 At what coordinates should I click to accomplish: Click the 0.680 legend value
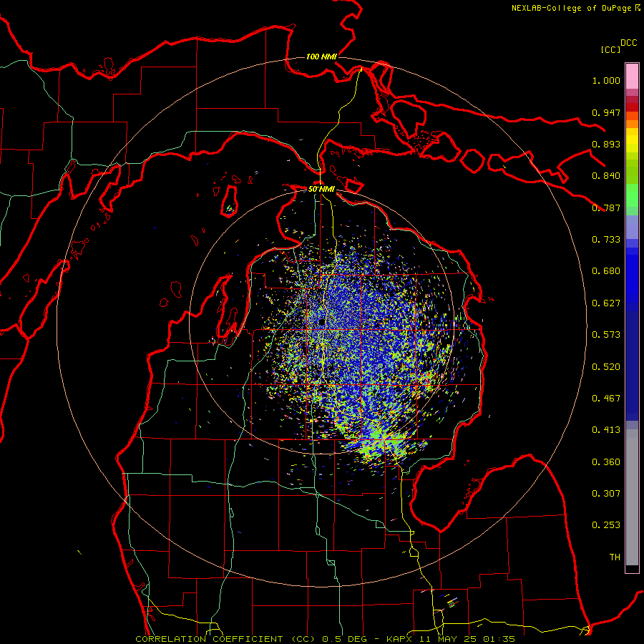click(606, 271)
